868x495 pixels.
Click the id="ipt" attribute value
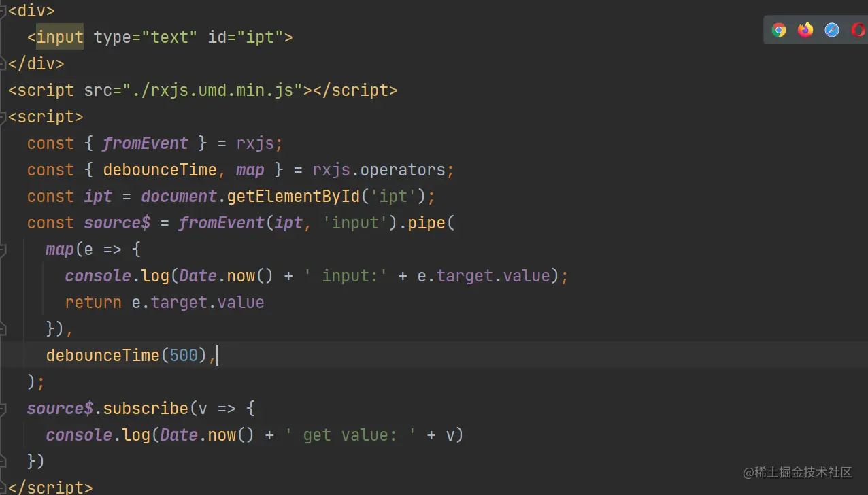tap(260, 37)
